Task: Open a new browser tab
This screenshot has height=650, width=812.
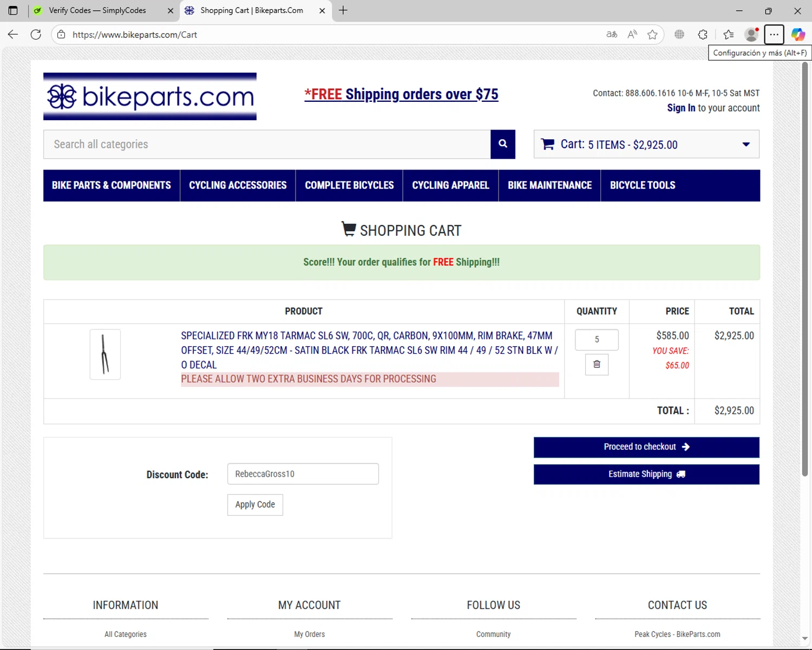Action: pyautogui.click(x=343, y=10)
